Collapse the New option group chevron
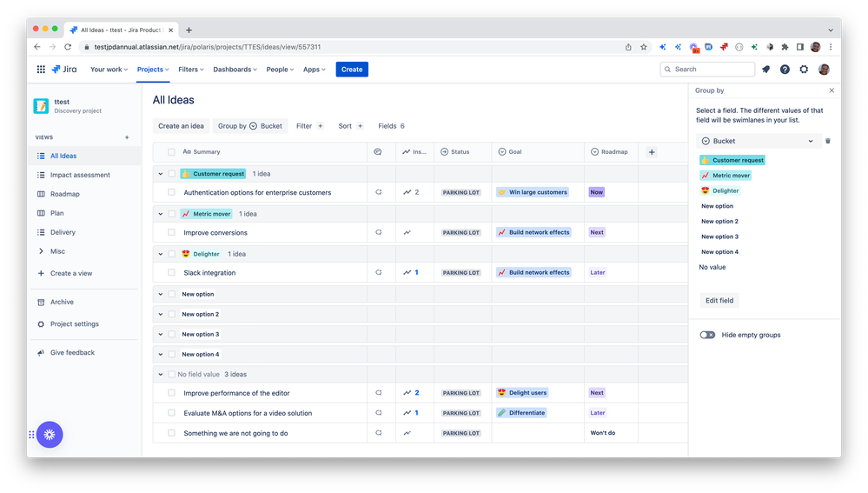The height and width of the screenshot is (493, 868). pos(161,294)
